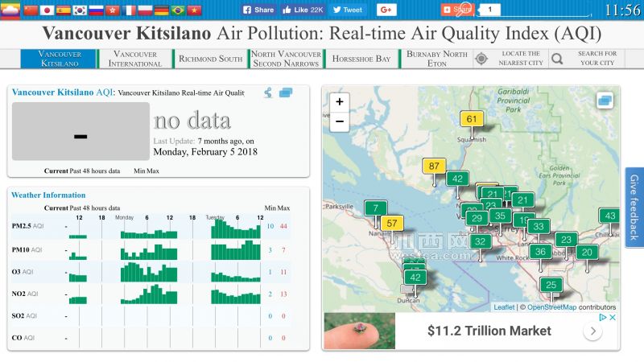The width and height of the screenshot is (644, 362).
Task: Click the Squamish marker showing 61
Action: [472, 120]
